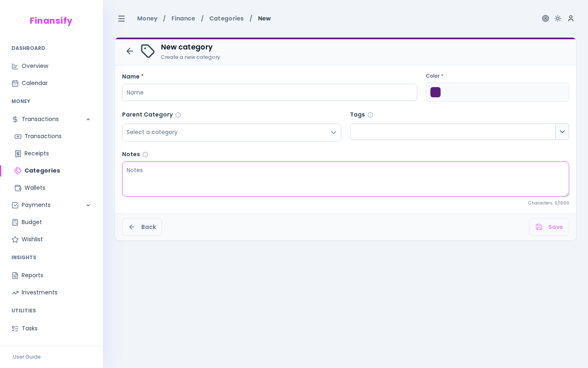
Task: Go to Categories in the breadcrumb
Action: tap(227, 18)
